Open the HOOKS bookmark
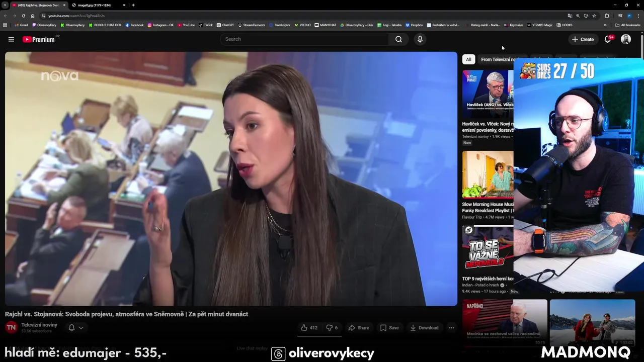 click(565, 25)
